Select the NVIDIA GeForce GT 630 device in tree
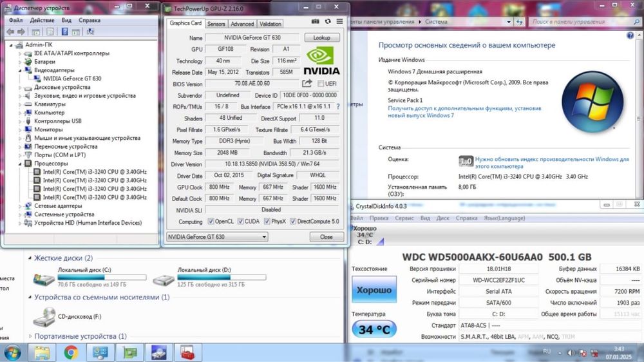644x362 pixels. pos(72,79)
